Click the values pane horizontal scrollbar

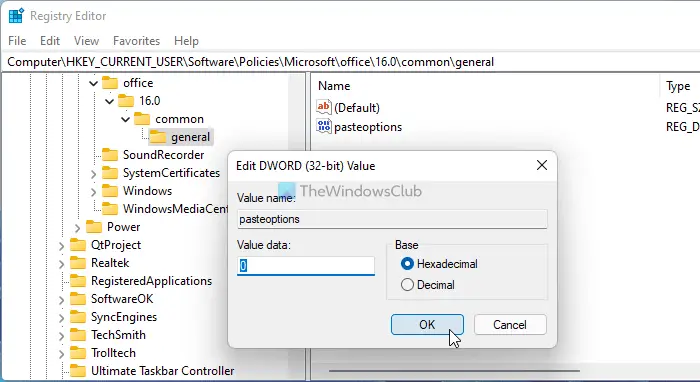click(454, 370)
